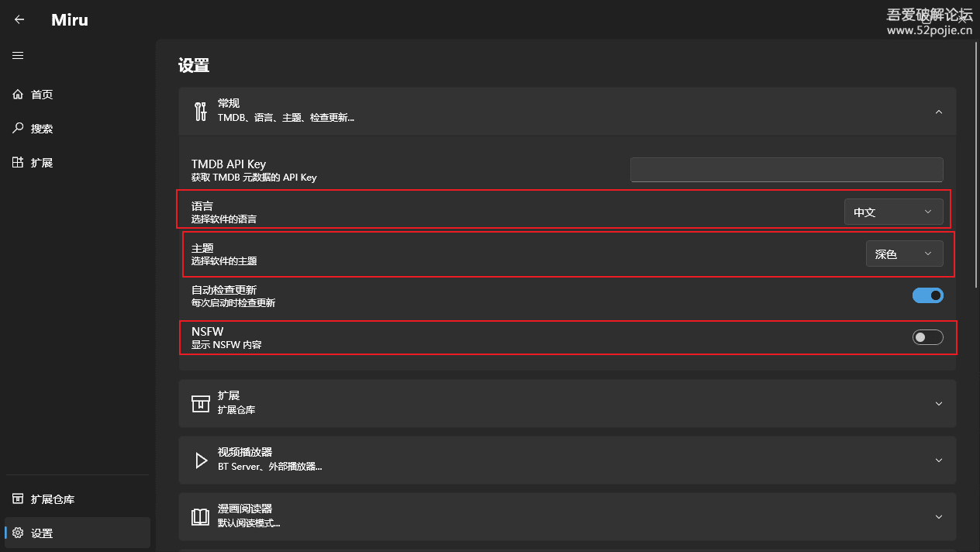Click the settings gear icon in sidebar
This screenshot has width=980, height=552.
tap(18, 533)
